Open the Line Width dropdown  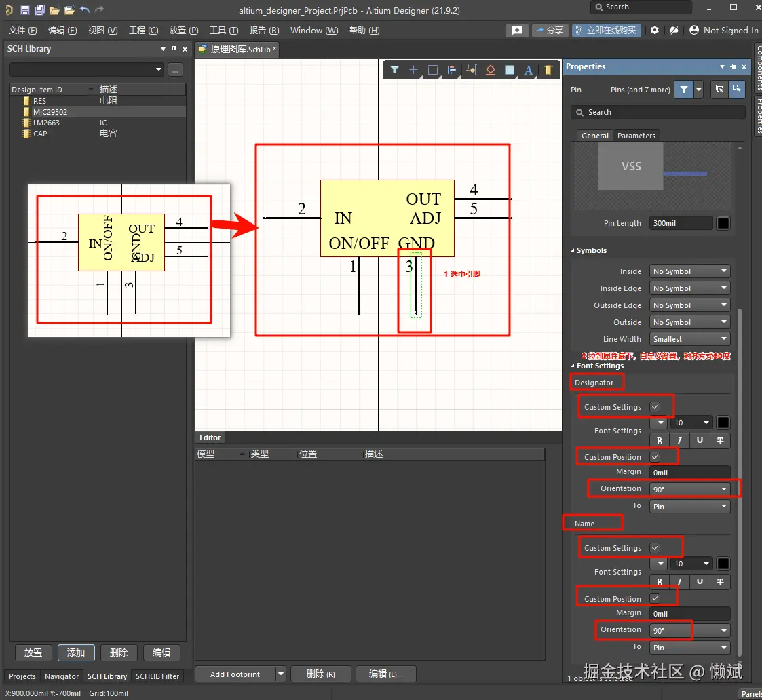690,339
